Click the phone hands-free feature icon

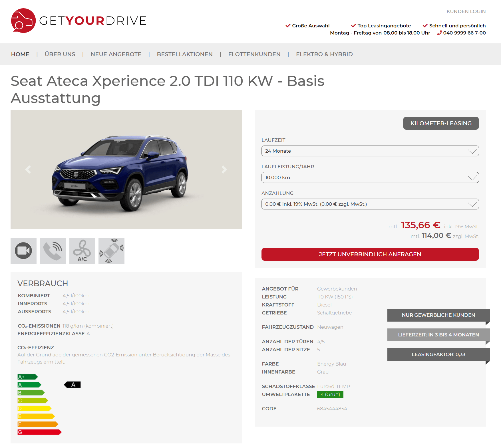(x=53, y=251)
